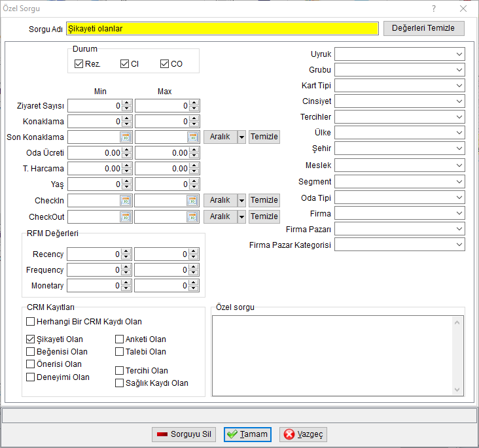This screenshot has height=448, width=479.
Task: Click Temizle button for CheckIn
Action: pos(264,200)
